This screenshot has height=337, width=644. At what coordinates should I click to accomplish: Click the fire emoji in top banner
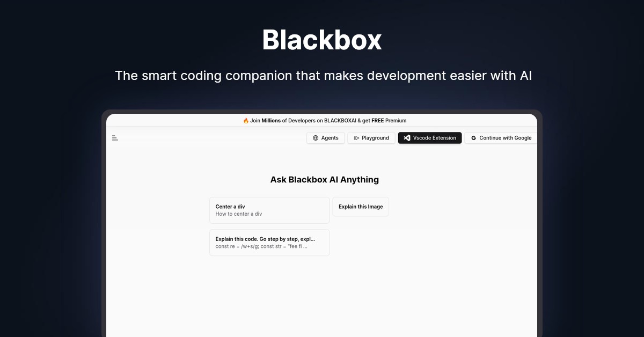coord(246,121)
